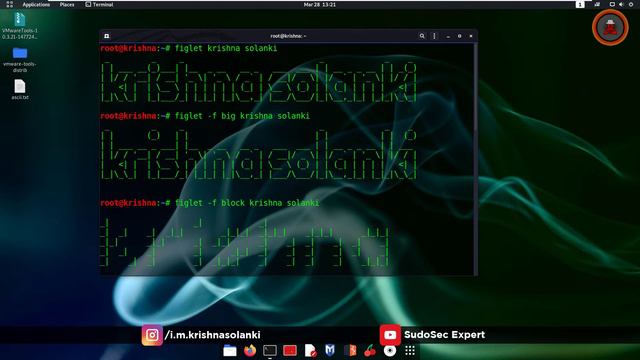Open the disc-shaped dock icon
This screenshot has width=640, height=360.
[390, 351]
